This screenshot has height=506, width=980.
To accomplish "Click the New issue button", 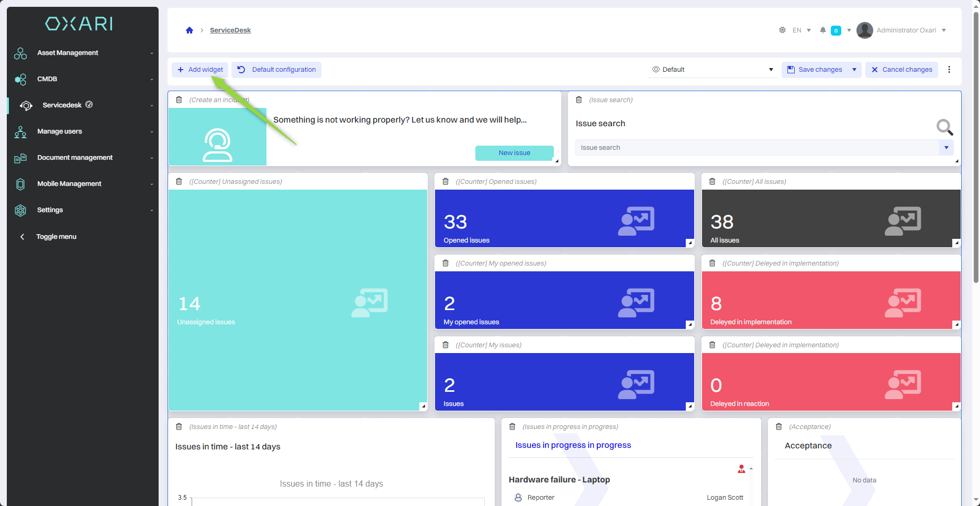I will tap(514, 153).
